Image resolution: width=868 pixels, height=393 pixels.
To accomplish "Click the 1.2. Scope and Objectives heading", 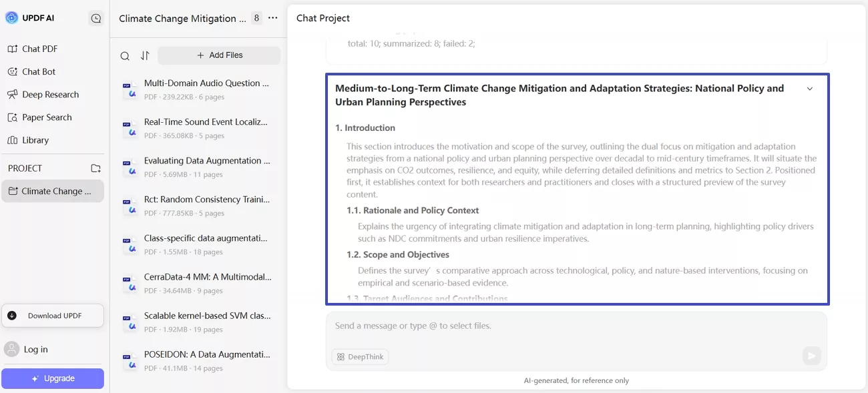I will (x=398, y=254).
